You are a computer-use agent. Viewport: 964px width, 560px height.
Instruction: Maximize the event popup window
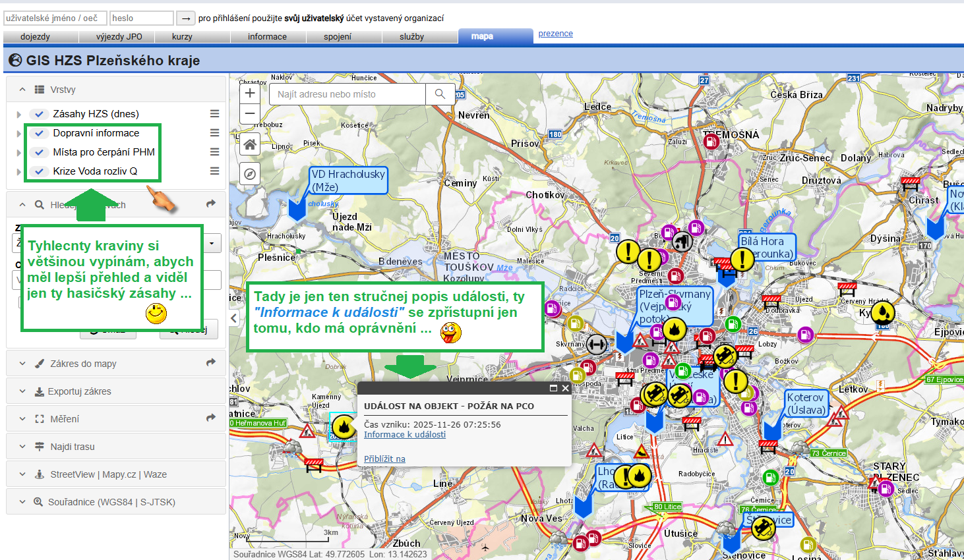click(x=553, y=388)
